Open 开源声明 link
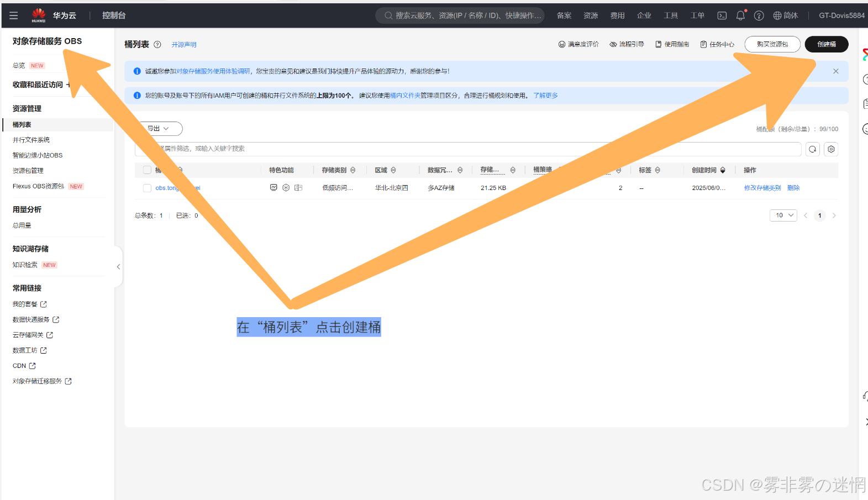The image size is (868, 500). [x=184, y=45]
